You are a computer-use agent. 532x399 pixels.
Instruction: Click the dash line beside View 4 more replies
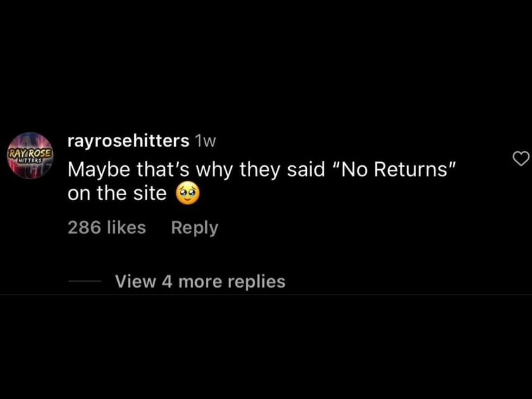click(x=85, y=281)
